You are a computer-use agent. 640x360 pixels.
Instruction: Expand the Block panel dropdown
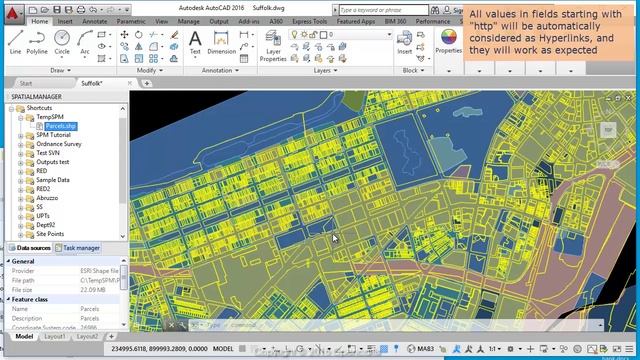[x=413, y=70]
